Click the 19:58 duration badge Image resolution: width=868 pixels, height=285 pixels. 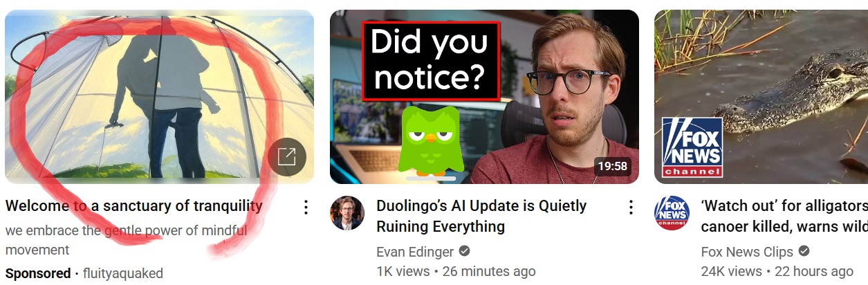coord(612,166)
